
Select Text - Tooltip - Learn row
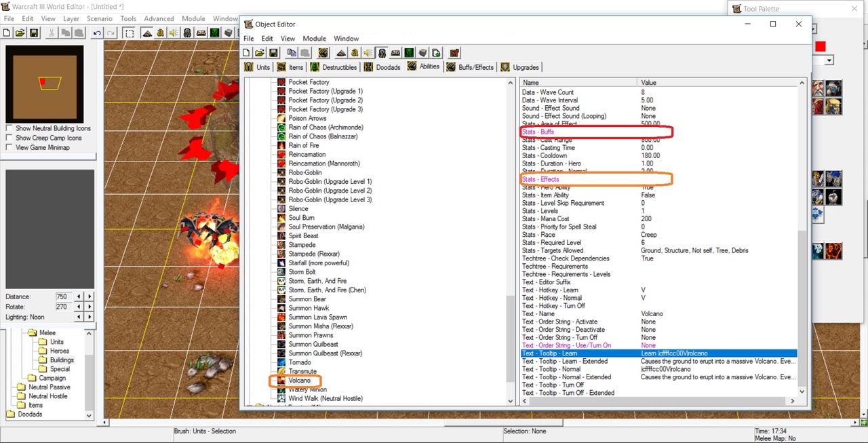[658, 353]
